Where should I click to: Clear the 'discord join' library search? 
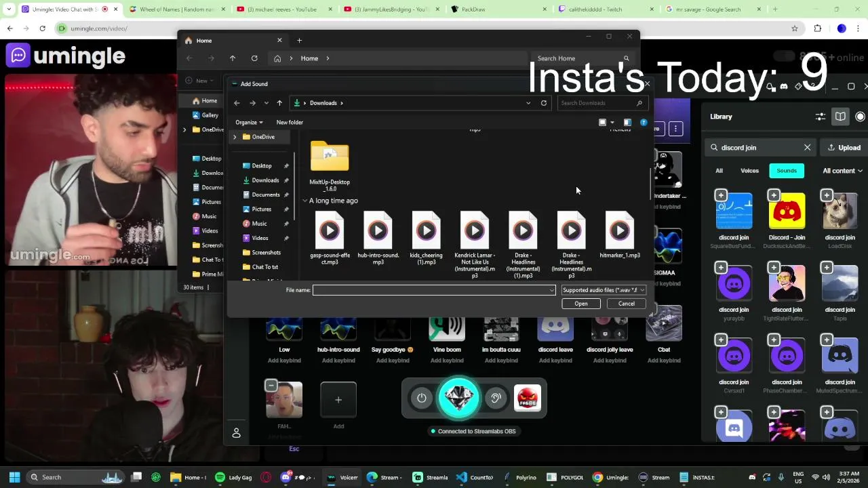click(807, 148)
